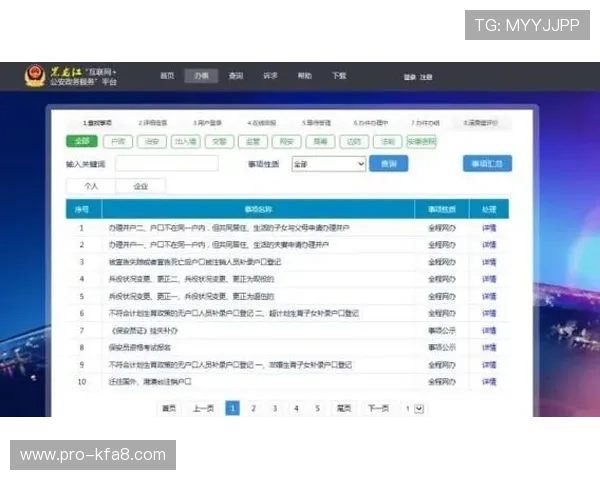The width and height of the screenshot is (600, 480).
Task: Select the 办事 nav menu item
Action: pos(201,76)
